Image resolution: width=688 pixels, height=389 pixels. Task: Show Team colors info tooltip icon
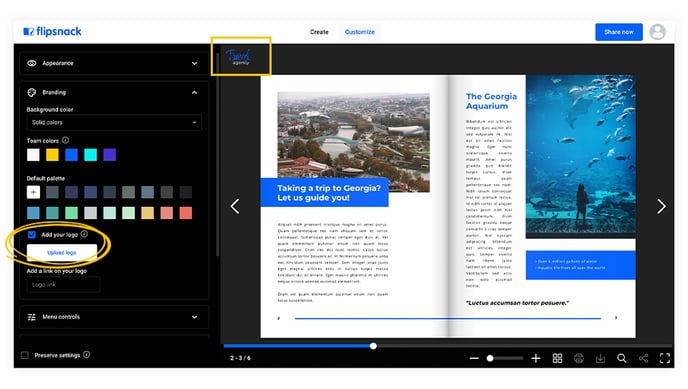click(x=65, y=140)
